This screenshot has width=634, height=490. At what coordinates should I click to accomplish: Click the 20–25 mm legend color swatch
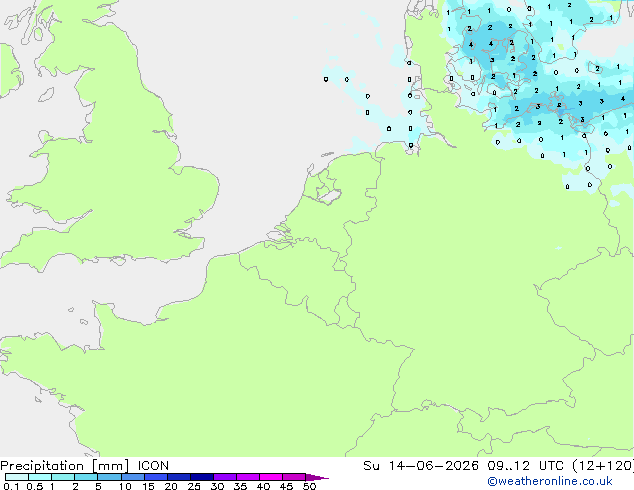179,477
